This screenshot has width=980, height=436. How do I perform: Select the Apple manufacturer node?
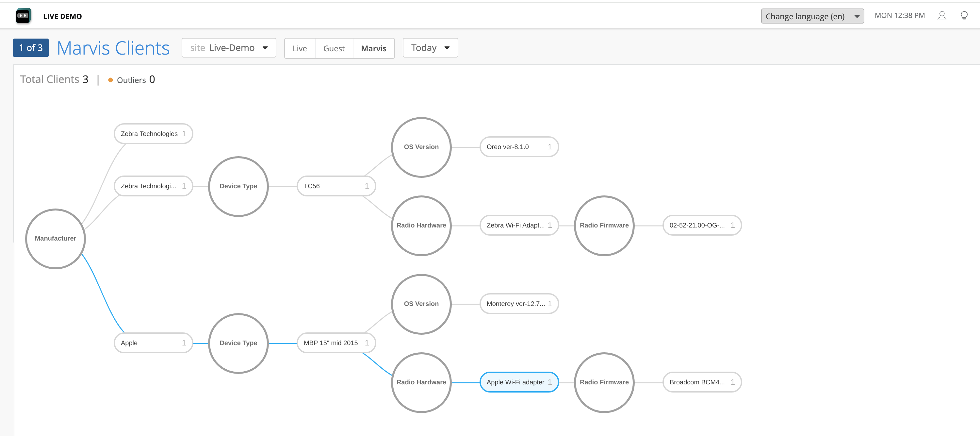click(x=153, y=343)
